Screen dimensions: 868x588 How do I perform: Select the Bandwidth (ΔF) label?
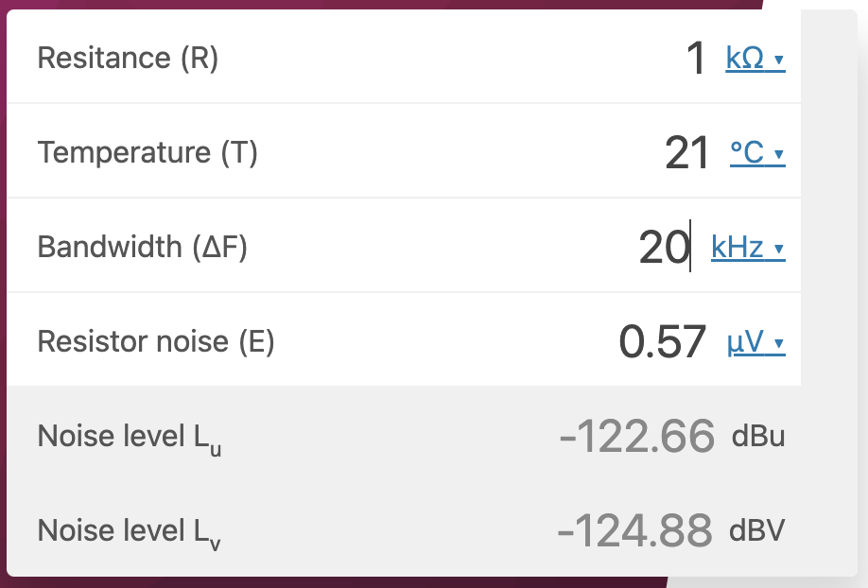pyautogui.click(x=142, y=247)
